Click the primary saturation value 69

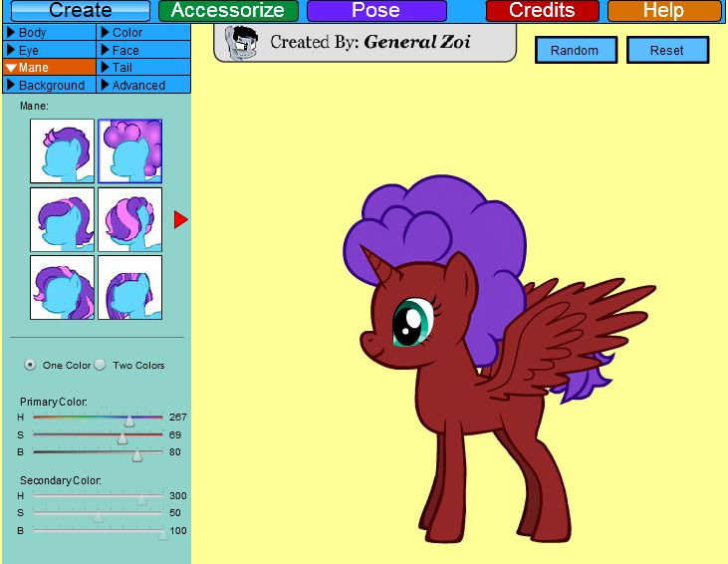point(175,434)
